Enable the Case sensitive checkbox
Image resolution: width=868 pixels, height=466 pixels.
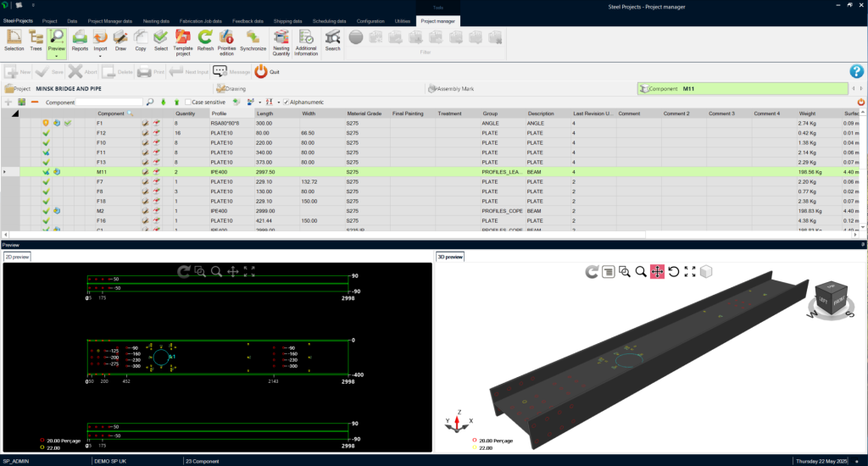pos(188,102)
